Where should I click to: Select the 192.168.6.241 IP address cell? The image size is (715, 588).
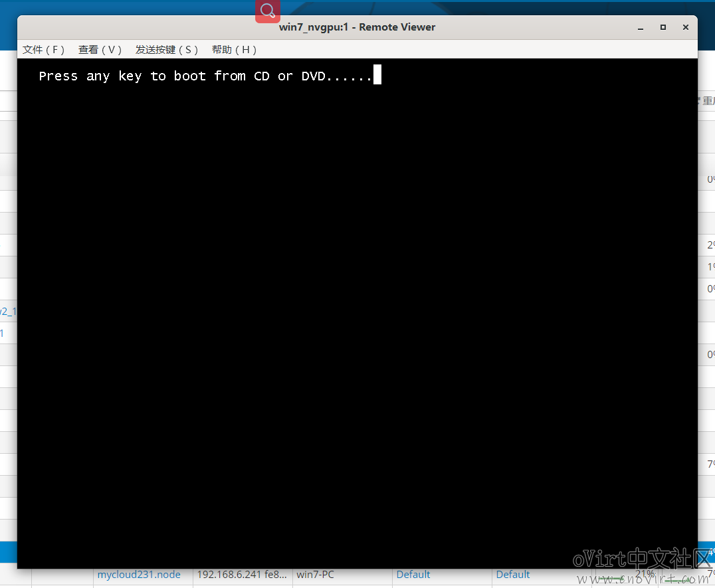(242, 574)
